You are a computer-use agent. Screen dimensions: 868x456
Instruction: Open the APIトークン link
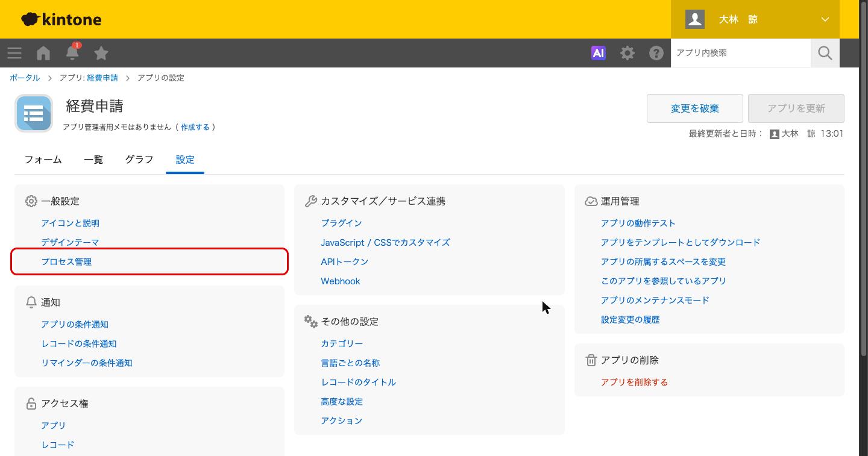coord(345,261)
